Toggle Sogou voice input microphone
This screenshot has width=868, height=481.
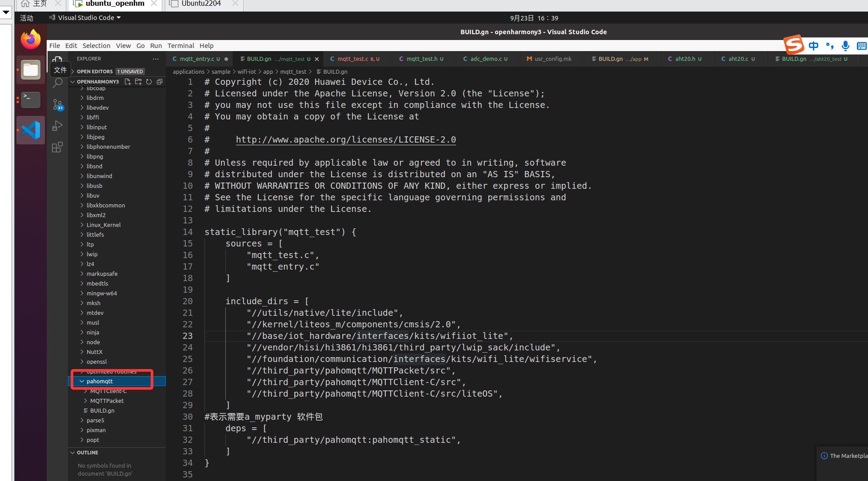845,46
